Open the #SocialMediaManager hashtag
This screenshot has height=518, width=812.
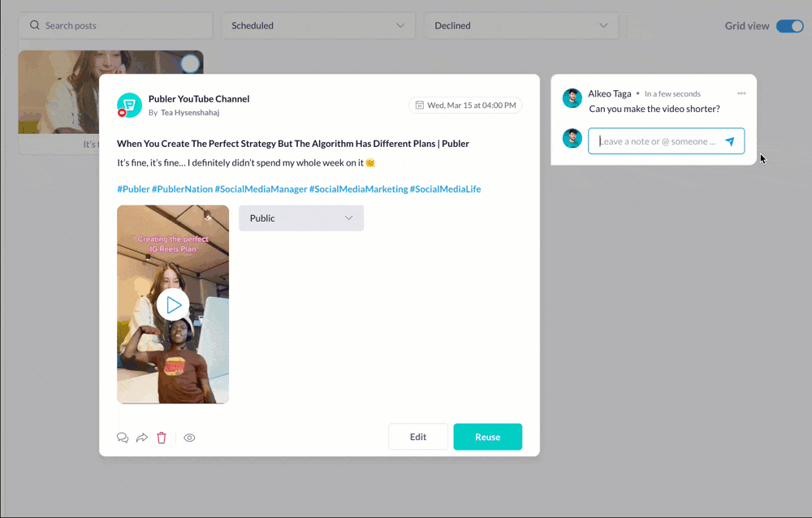(x=261, y=189)
